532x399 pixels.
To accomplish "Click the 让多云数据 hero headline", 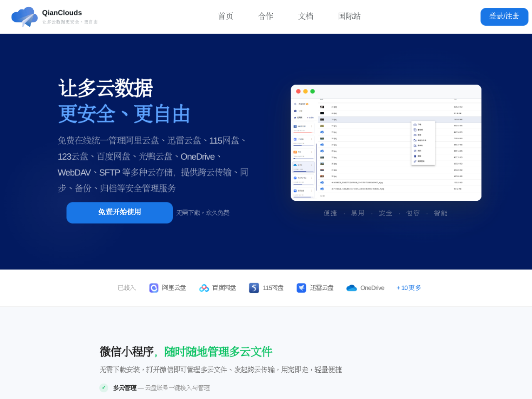I will point(106,88).
